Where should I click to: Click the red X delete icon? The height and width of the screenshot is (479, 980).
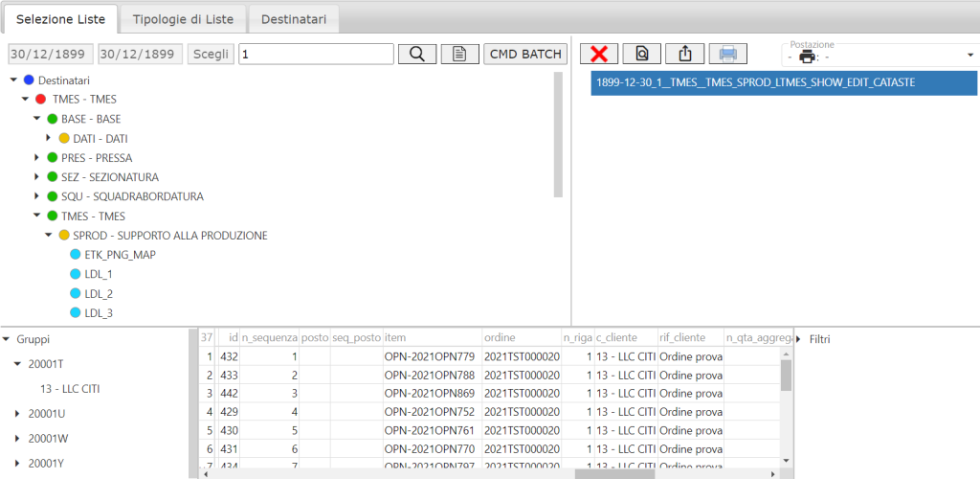[600, 54]
